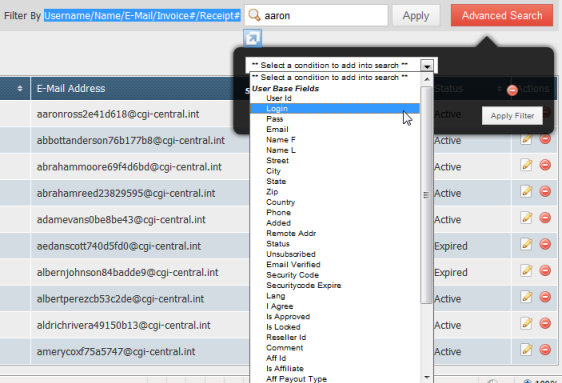Viewport: 562px width, 383px height.
Task: Delete the amerycoxf75a5747 user
Action: click(x=545, y=350)
